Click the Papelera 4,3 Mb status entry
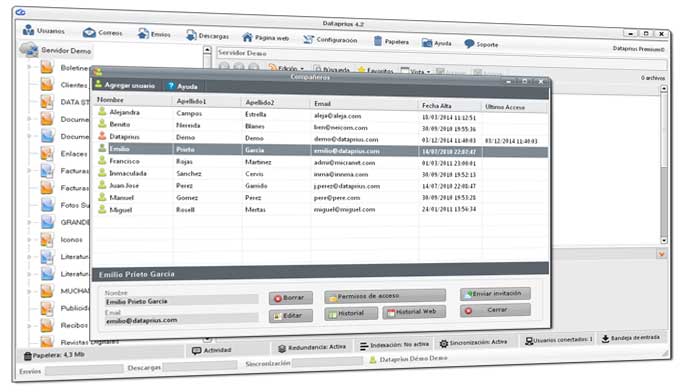Viewport: 680px width, 392px height. pyautogui.click(x=54, y=355)
